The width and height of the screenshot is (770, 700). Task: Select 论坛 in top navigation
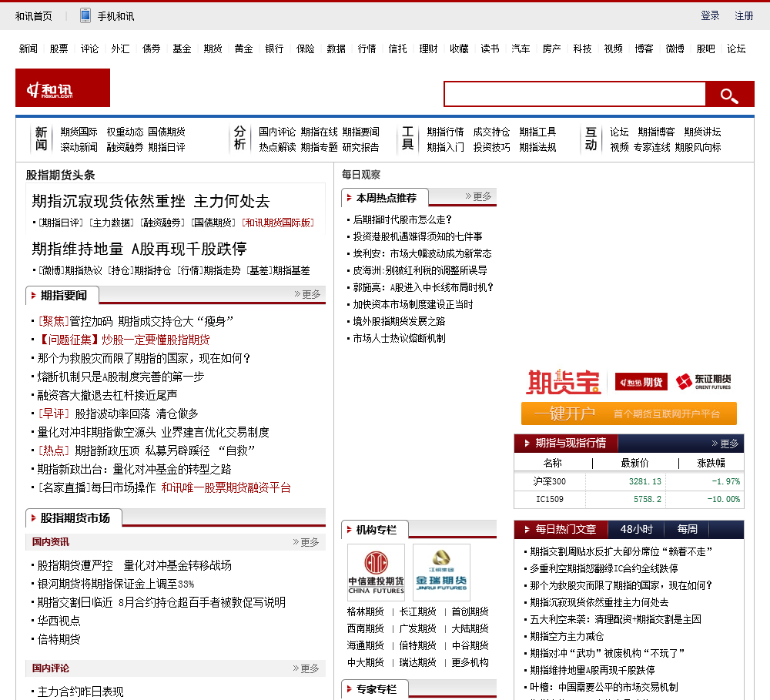click(x=736, y=49)
